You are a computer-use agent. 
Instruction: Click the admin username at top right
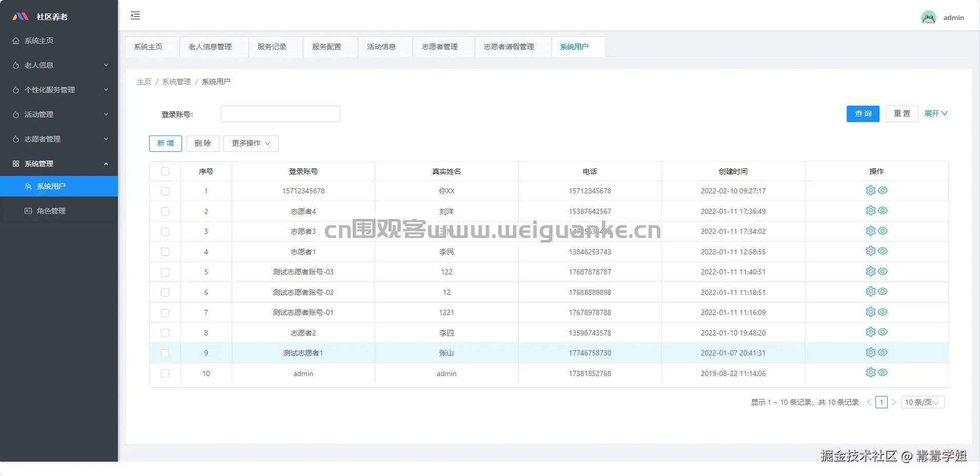coord(953,17)
